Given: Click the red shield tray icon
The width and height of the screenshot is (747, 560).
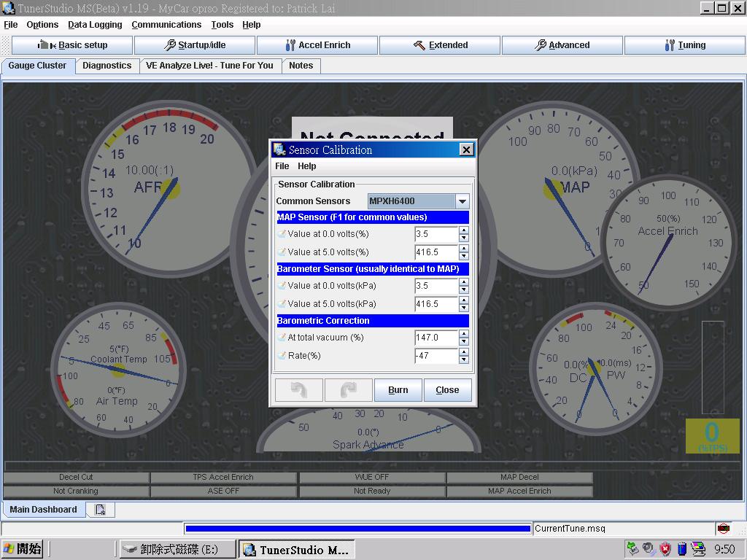Looking at the screenshot, I should pos(665,548).
